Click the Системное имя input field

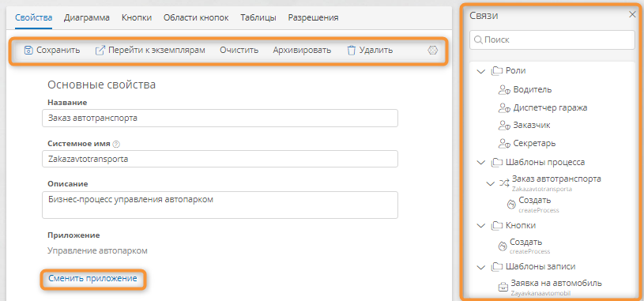coord(220,159)
